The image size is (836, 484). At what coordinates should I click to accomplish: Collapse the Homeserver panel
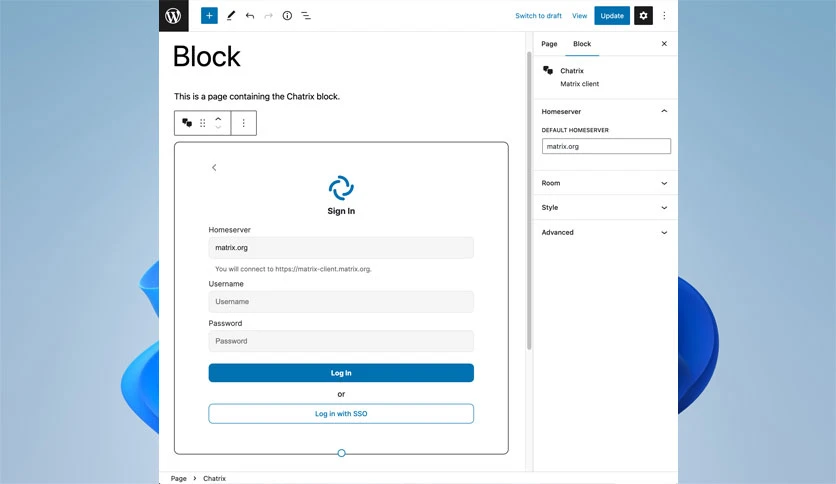click(x=605, y=111)
